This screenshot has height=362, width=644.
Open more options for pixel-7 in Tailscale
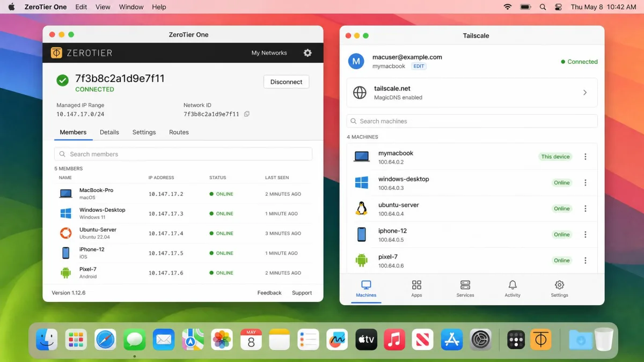click(x=586, y=261)
